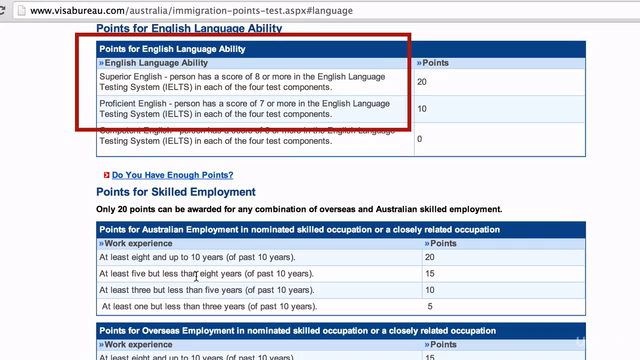Viewport: 640px width, 360px height.
Task: Click the 'Competent English' description cell
Action: click(x=255, y=139)
